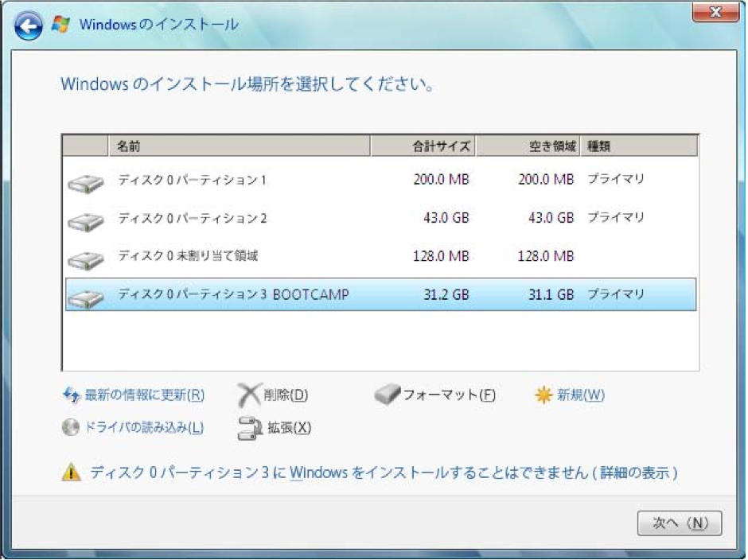Select the ディスク 0 未割り当て領域 row
Image resolution: width=748 pixels, height=560 pixels.
pos(380,257)
